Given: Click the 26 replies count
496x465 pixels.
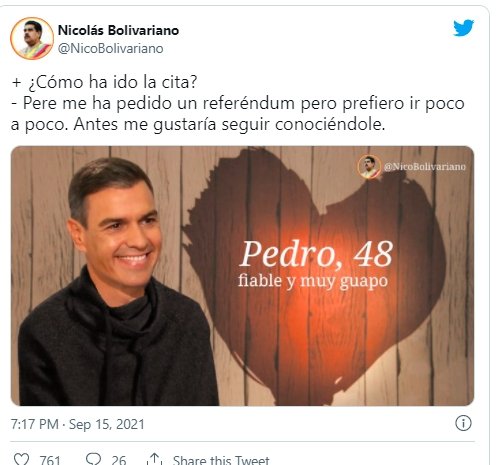Looking at the screenshot, I should click(119, 460).
